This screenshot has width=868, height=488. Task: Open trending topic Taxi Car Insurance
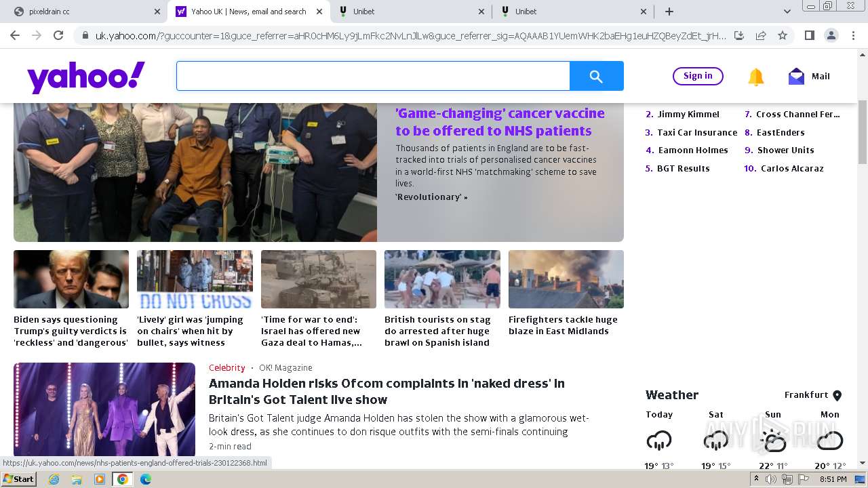click(x=697, y=132)
